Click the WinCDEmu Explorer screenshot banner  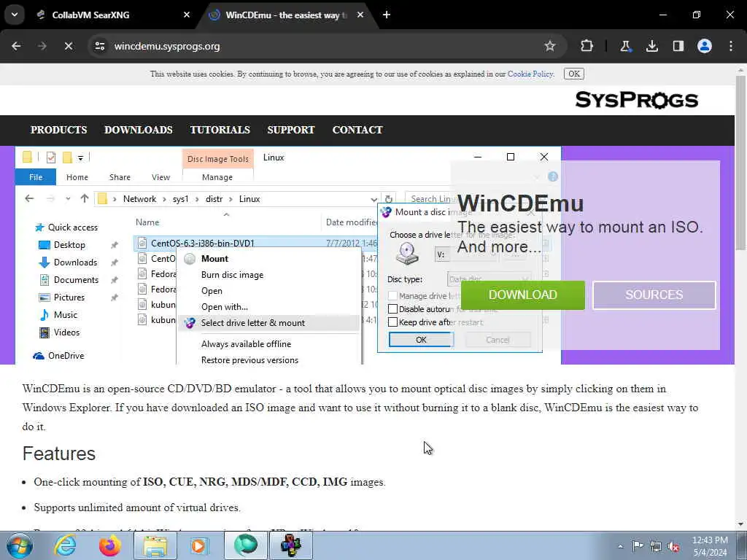tap(287, 255)
